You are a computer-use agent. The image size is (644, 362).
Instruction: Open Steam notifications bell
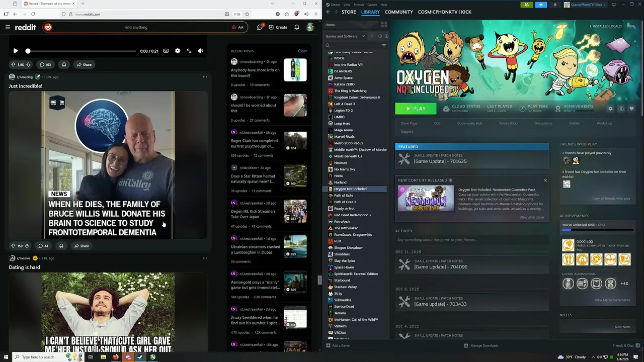click(555, 5)
